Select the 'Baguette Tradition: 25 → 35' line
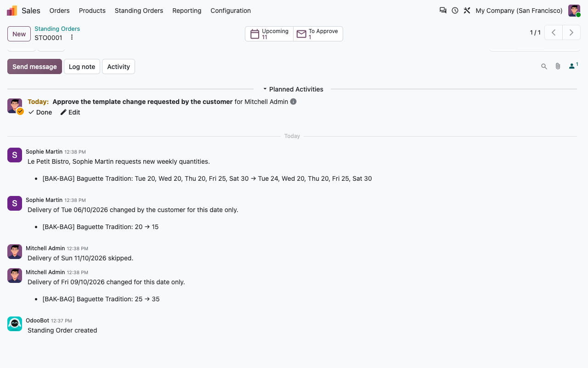588x368 pixels. [x=101, y=299]
